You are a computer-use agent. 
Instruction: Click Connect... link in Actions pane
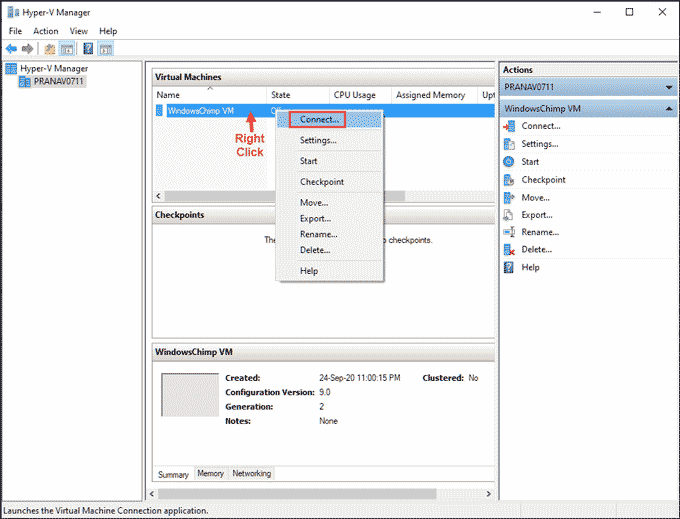click(541, 126)
